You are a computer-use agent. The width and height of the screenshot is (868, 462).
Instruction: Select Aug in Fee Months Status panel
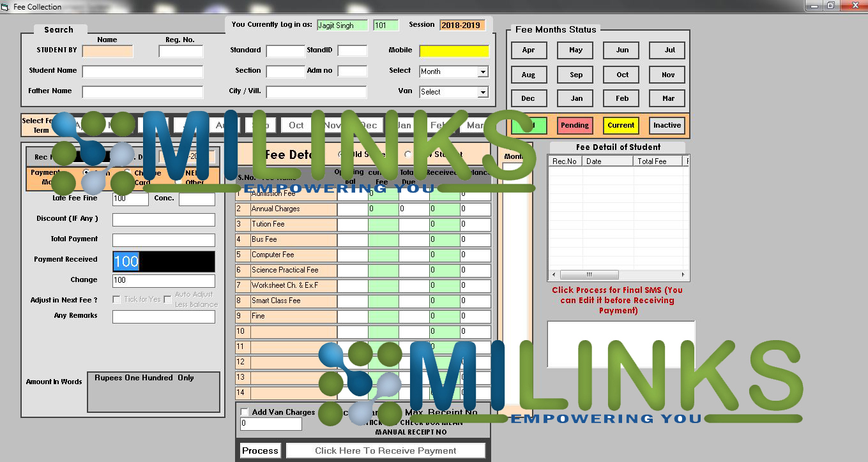[528, 75]
